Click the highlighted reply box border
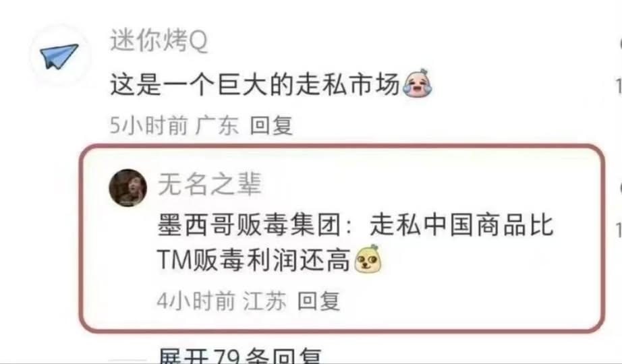The image size is (622, 364). (342, 146)
